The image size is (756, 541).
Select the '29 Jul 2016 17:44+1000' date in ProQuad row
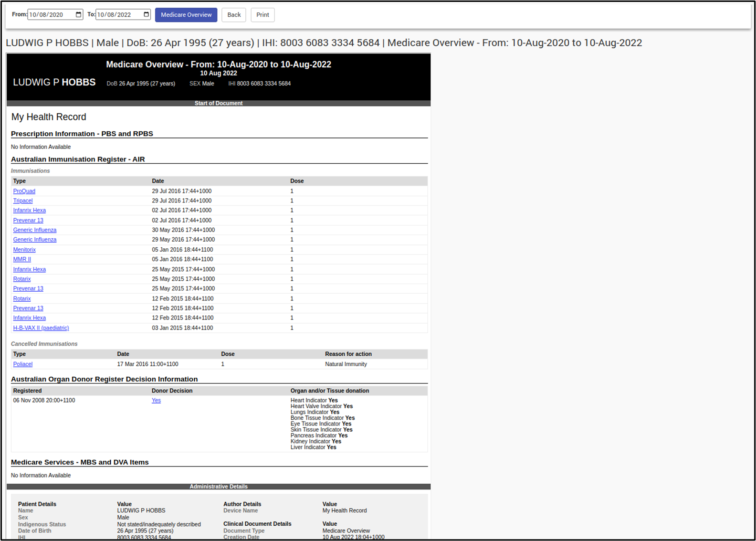point(182,191)
